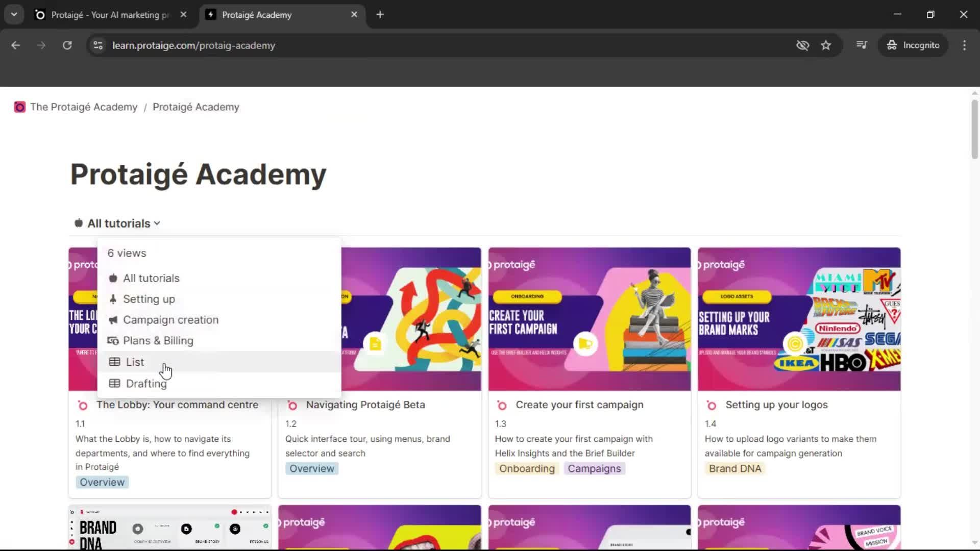Bookmark the page using the star icon

[826, 45]
